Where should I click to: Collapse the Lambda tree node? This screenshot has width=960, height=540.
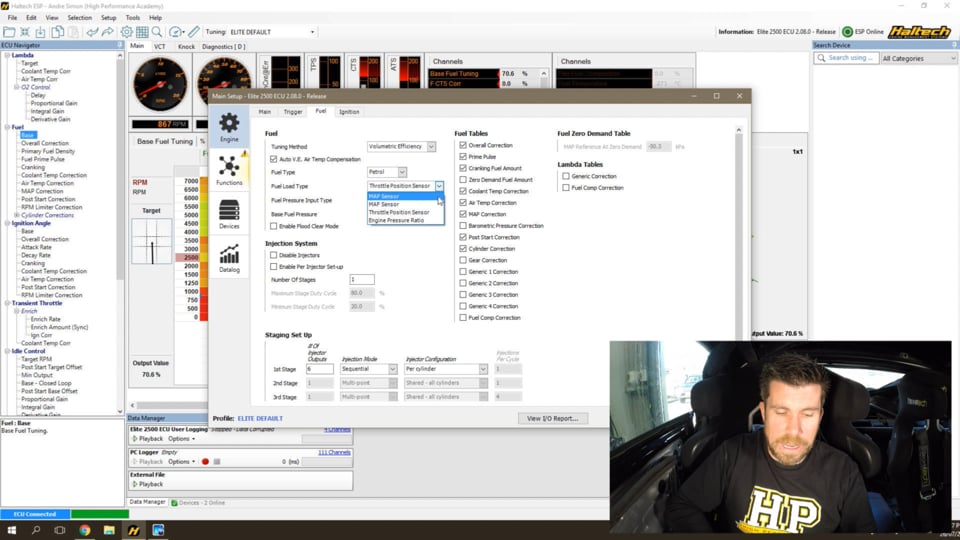point(7,55)
